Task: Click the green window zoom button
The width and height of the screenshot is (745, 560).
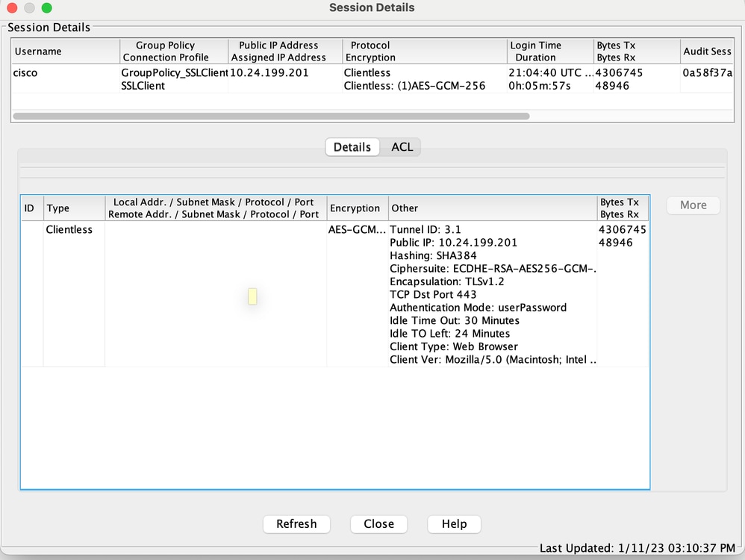Action: 46,7
